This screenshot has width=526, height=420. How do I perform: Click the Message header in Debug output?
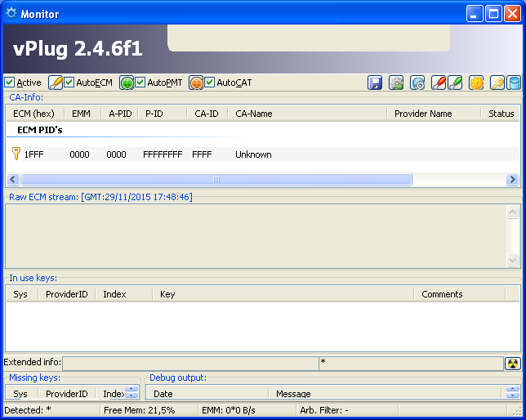[386, 394]
